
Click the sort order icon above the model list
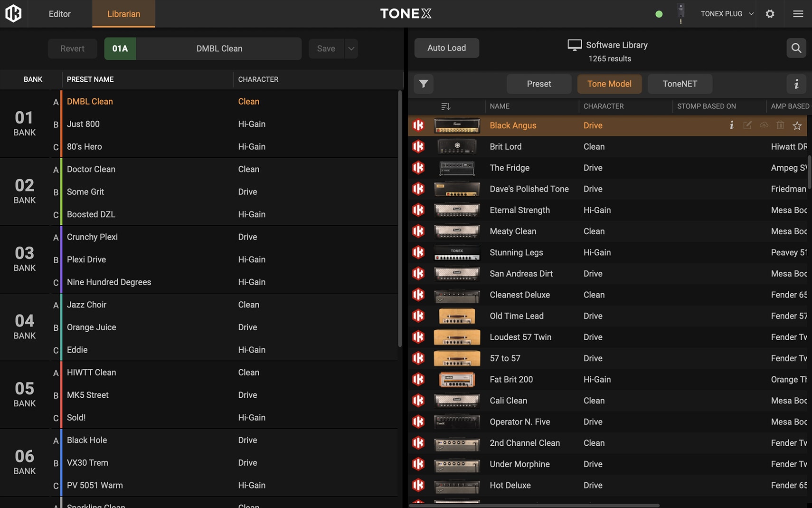(x=445, y=106)
